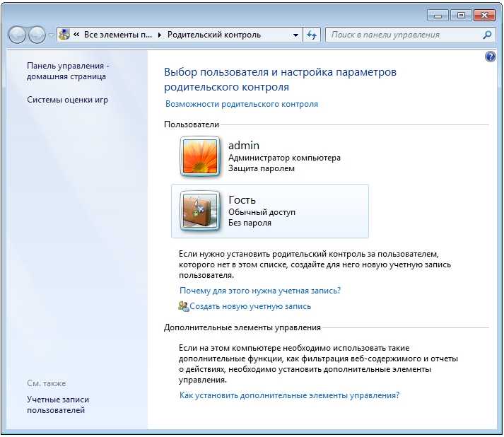504x437 pixels.
Task: Select the admin account flower picture
Action: tap(200, 156)
